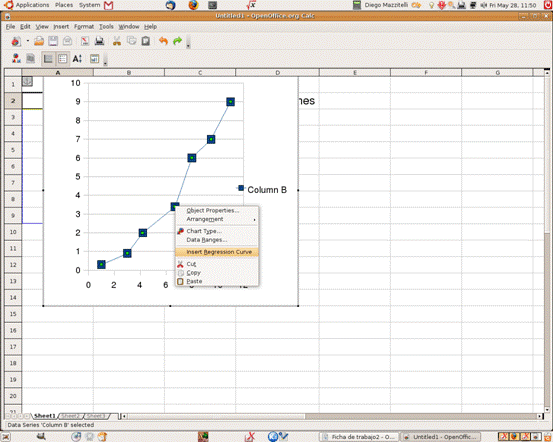Click data point at value 9
This screenshot has width=553, height=442.
pyautogui.click(x=230, y=102)
